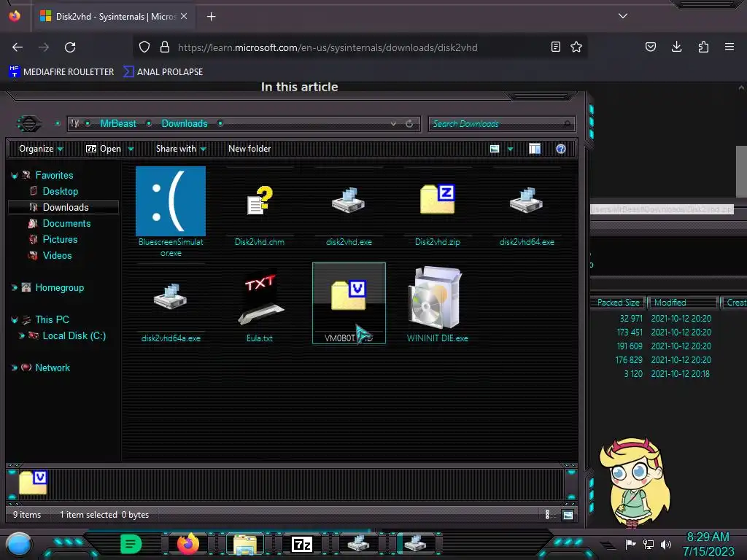Refresh the Downloads folder address bar
Image resolution: width=747 pixels, height=560 pixels.
409,124
